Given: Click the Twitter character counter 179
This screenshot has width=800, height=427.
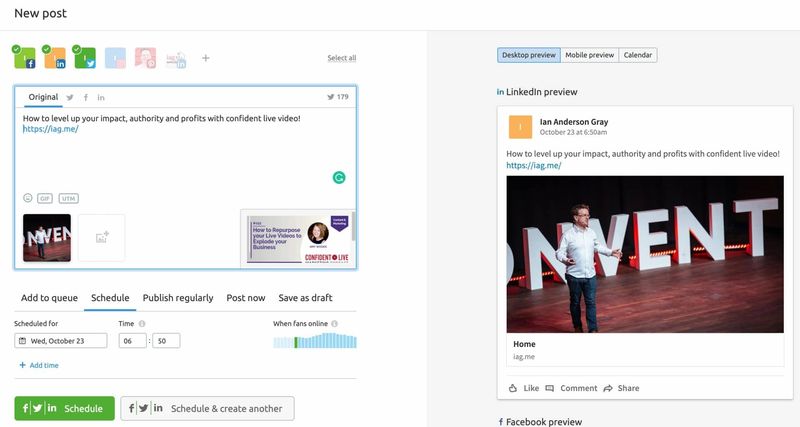Looking at the screenshot, I should point(338,97).
